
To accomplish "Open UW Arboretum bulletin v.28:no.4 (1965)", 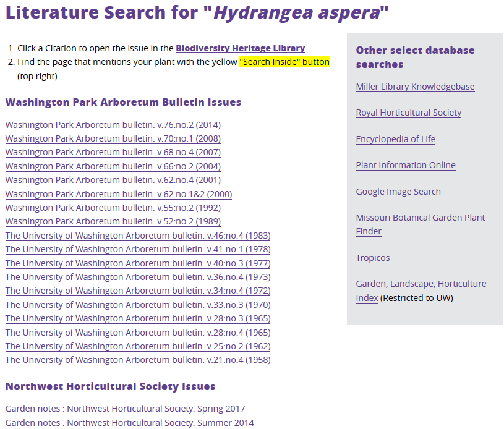I will click(138, 333).
